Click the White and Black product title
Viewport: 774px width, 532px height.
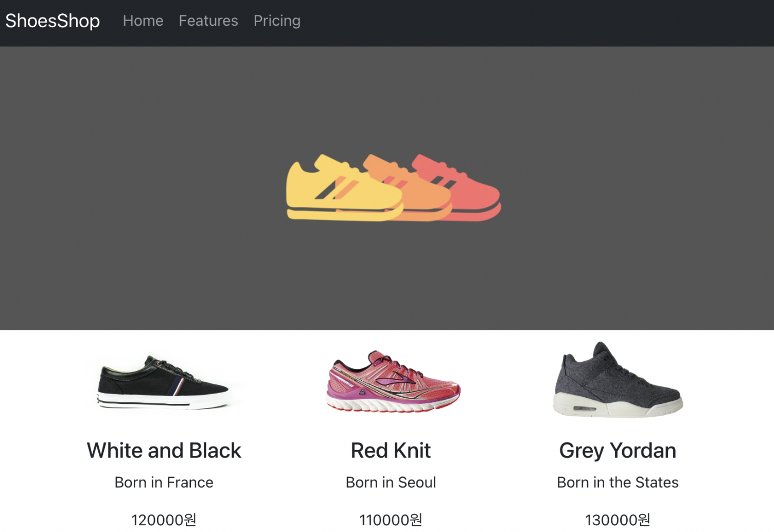[x=164, y=451]
